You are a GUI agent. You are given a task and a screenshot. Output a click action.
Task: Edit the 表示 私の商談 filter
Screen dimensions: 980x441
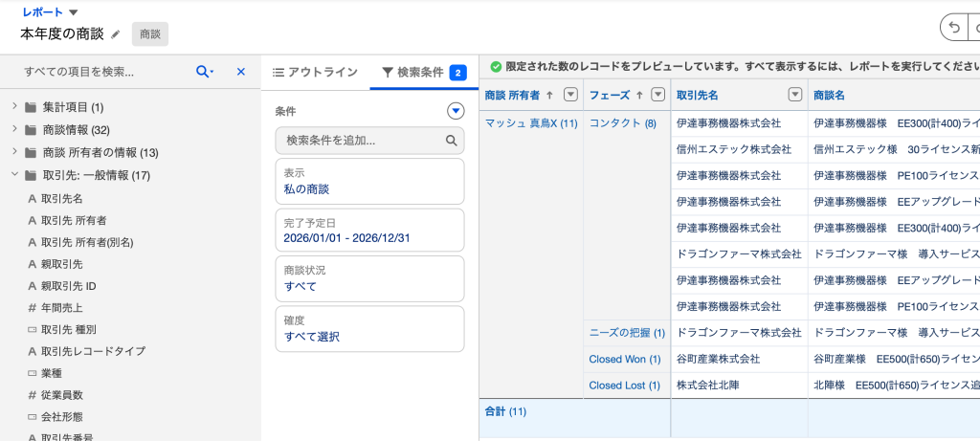coord(369,181)
